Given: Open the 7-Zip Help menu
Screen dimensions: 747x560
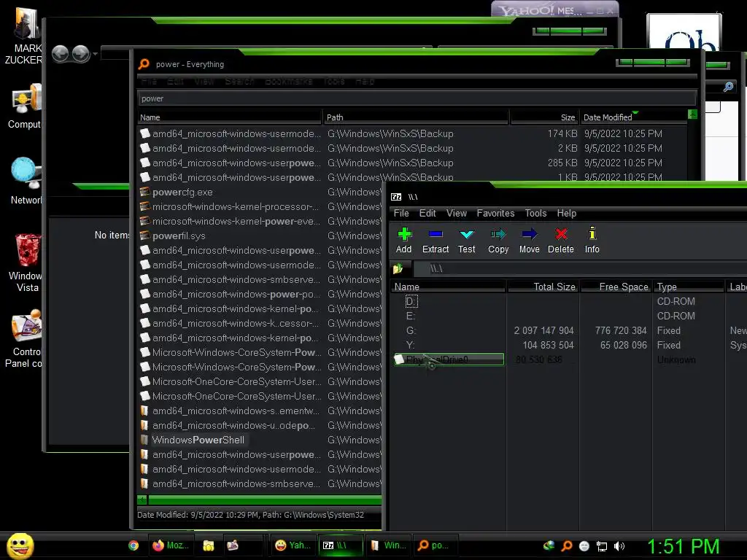Looking at the screenshot, I should [x=566, y=214].
